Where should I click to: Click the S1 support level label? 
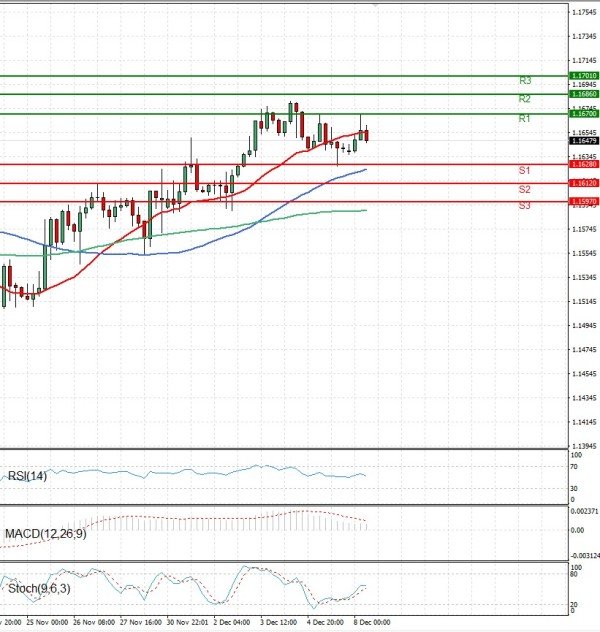click(x=524, y=171)
